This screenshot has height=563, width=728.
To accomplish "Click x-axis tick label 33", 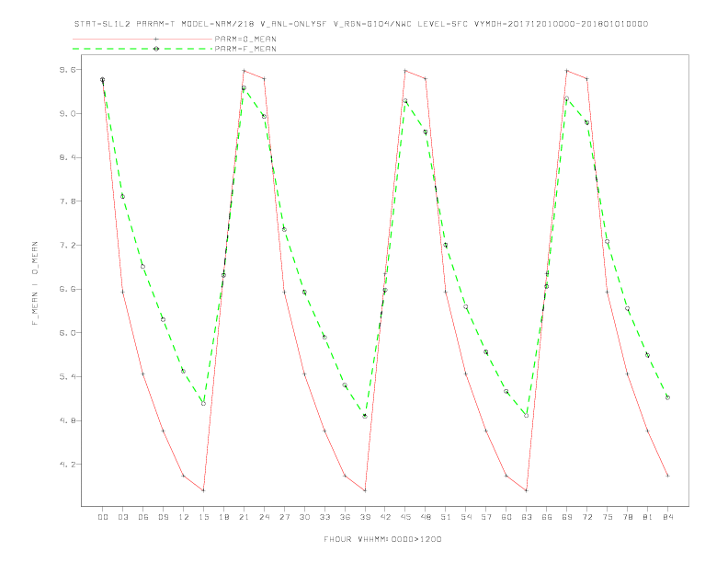I will pyautogui.click(x=324, y=517).
